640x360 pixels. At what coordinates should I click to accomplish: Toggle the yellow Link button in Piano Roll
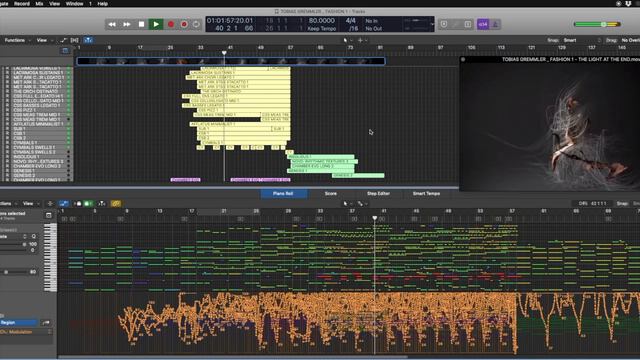pyautogui.click(x=116, y=203)
